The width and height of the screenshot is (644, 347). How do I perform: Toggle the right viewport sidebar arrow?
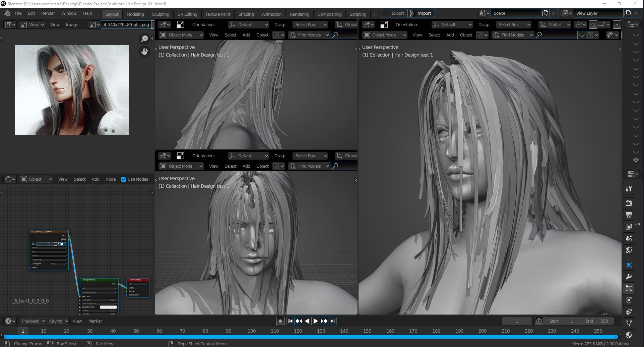click(620, 50)
